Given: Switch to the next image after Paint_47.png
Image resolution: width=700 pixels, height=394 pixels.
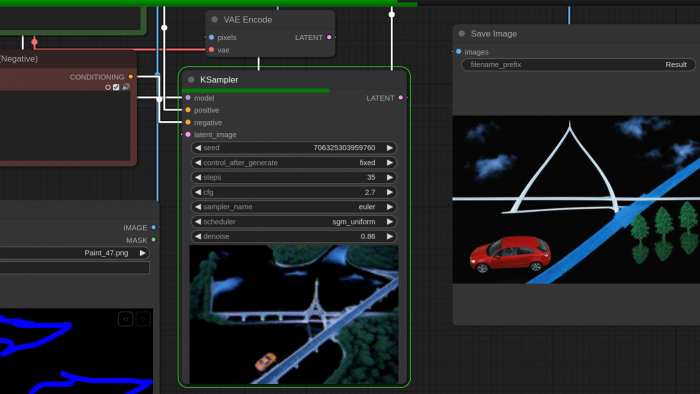Looking at the screenshot, I should [142, 253].
